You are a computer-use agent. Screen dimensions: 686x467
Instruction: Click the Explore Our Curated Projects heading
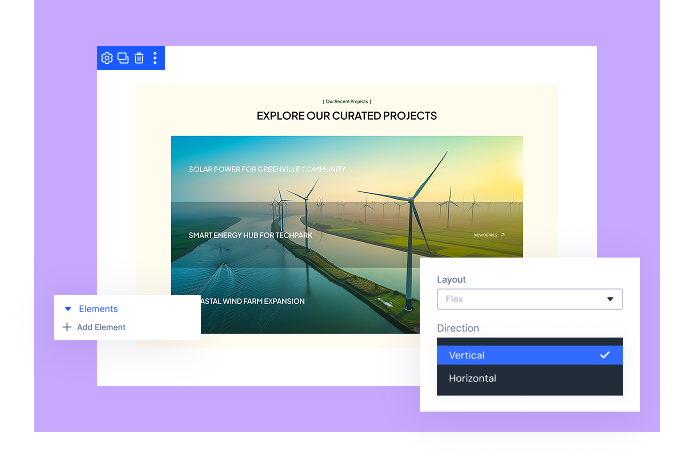[x=346, y=116]
